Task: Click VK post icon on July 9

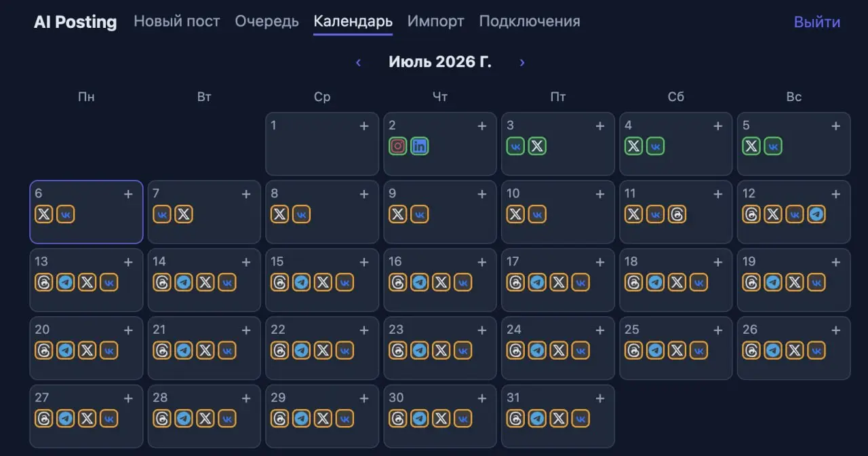Action: (420, 214)
